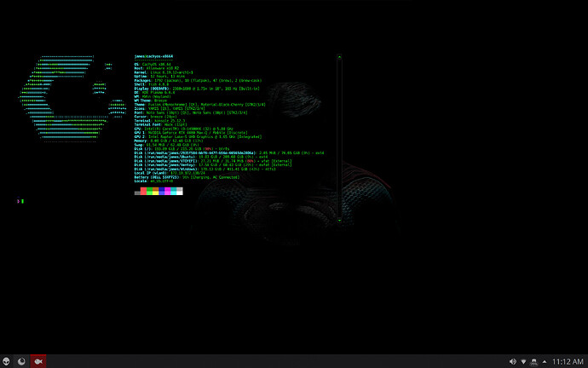Click the user@host title line in the fetch output

pos(153,56)
